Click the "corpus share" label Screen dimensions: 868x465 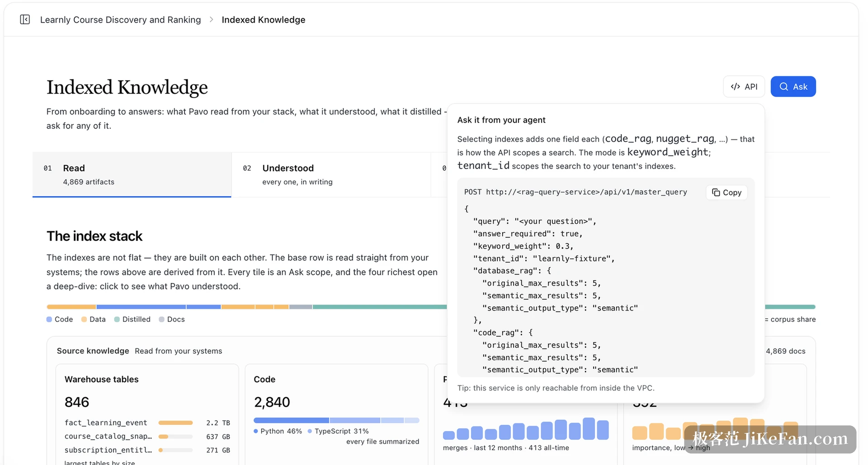coord(793,319)
